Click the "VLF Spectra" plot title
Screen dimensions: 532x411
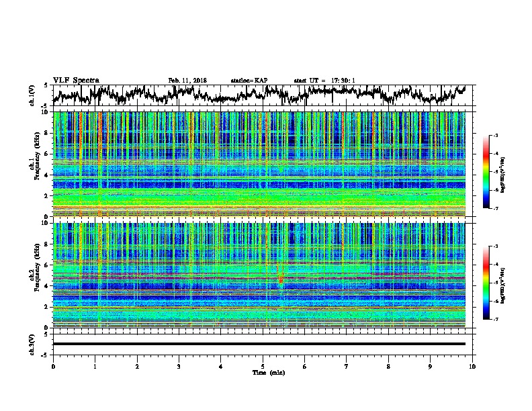coord(76,81)
